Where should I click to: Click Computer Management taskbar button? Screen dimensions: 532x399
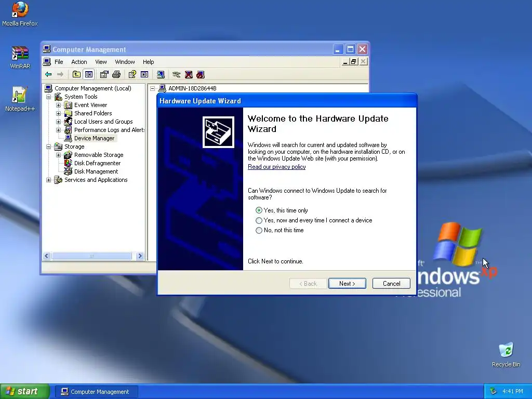pyautogui.click(x=96, y=392)
